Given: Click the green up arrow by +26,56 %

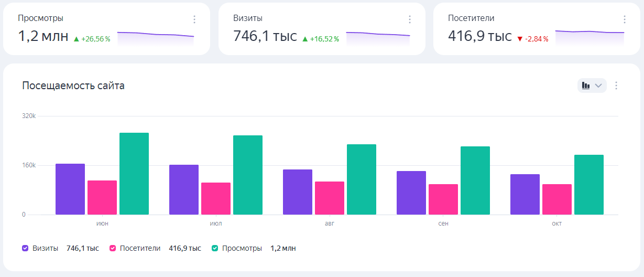Looking at the screenshot, I should 76,39.
